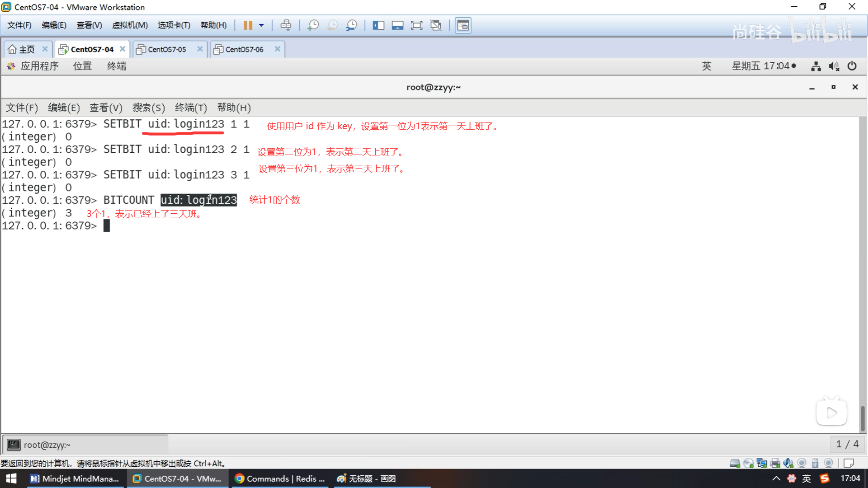Send Ctrl+Alt+Del to the VM
This screenshot has height=488, width=868.
(x=286, y=25)
